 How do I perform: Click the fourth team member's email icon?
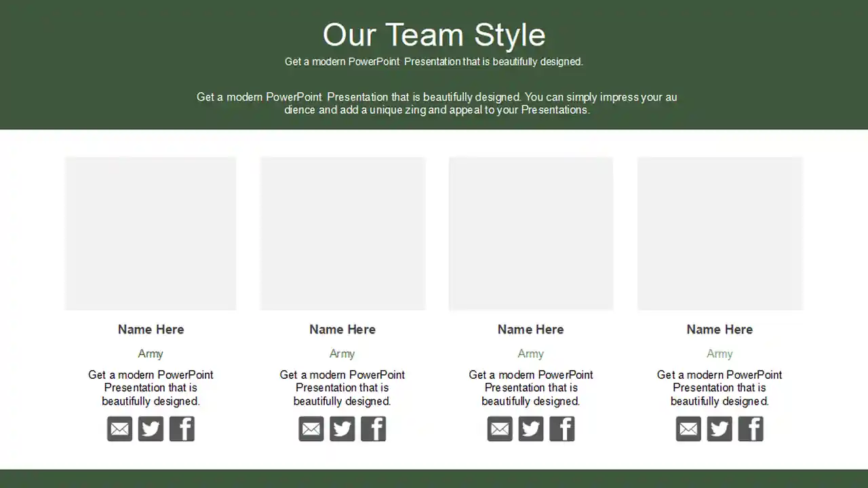coord(688,429)
